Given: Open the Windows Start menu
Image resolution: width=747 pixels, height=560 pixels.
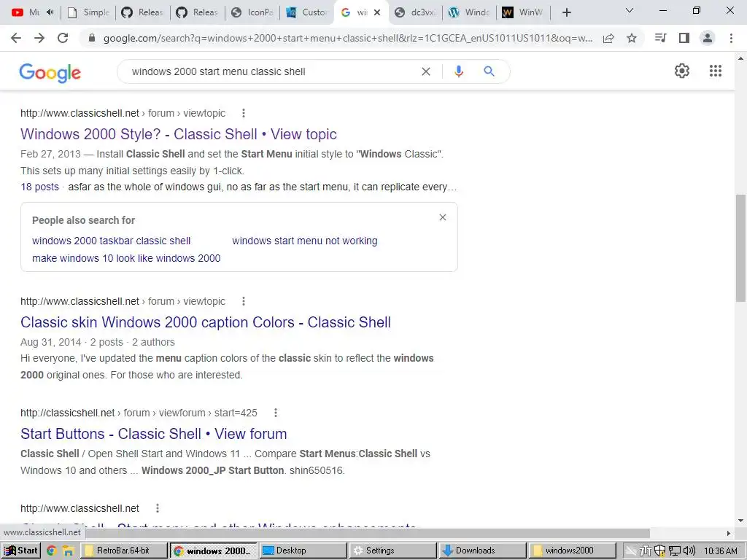Looking at the screenshot, I should tap(20, 551).
